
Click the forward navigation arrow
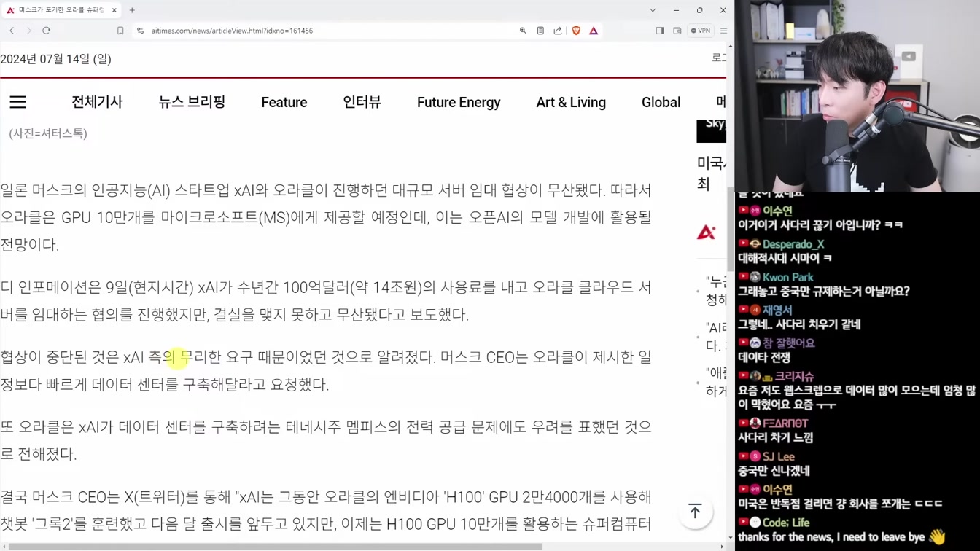[28, 31]
